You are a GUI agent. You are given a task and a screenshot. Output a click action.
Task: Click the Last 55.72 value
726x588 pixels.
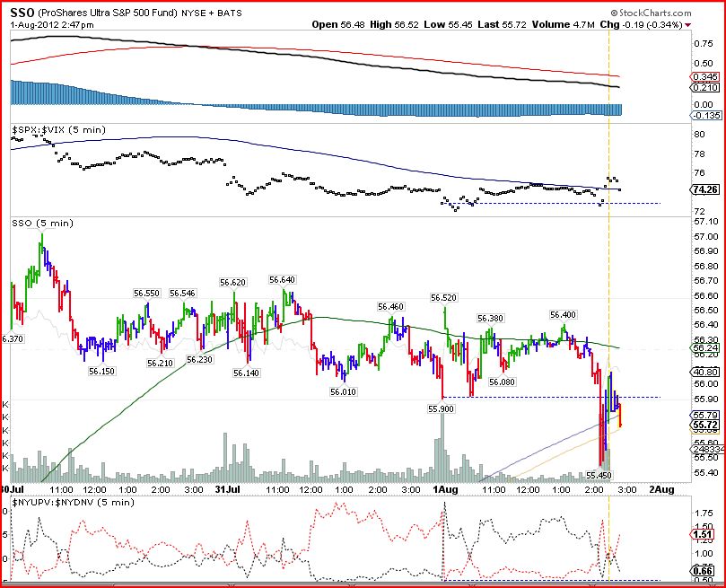pyautogui.click(x=502, y=24)
